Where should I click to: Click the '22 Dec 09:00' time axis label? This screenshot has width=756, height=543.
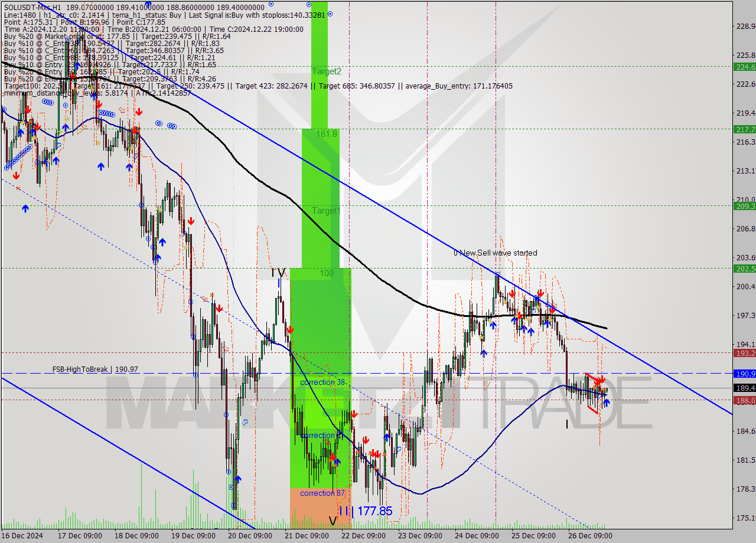coord(363,536)
